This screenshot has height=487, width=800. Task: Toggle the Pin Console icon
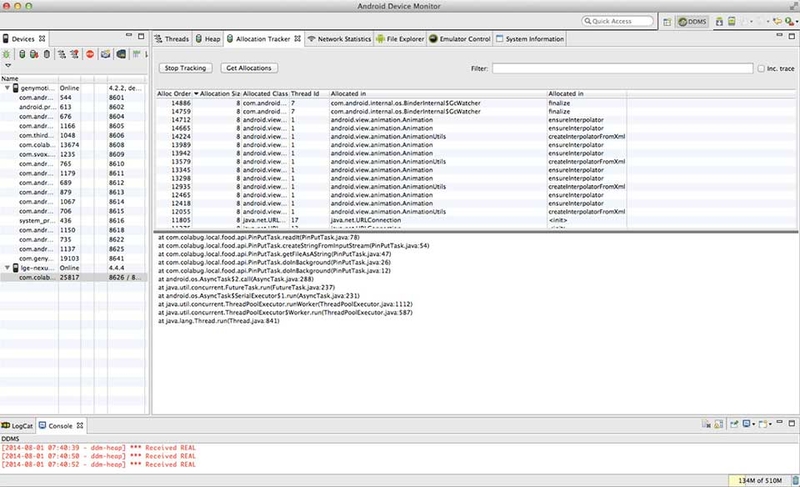click(734, 424)
